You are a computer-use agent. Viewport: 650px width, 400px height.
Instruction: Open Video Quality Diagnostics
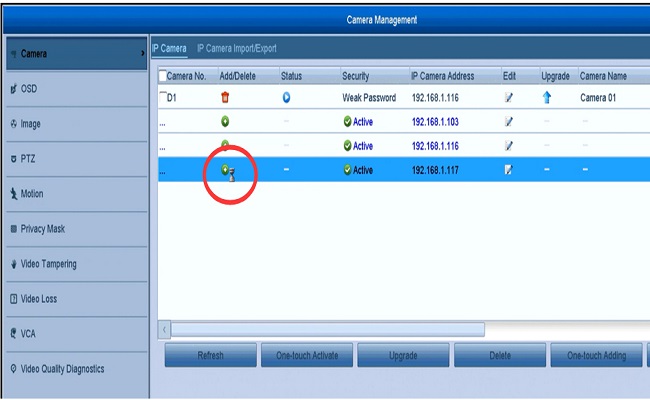pyautogui.click(x=77, y=369)
